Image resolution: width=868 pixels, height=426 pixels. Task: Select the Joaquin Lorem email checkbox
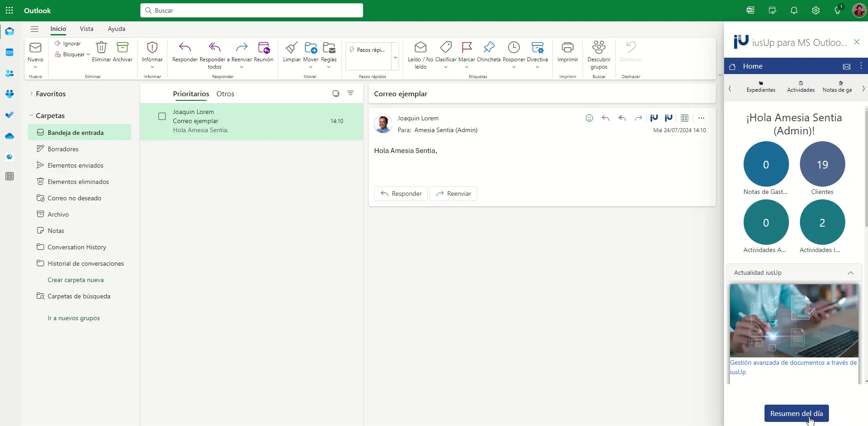point(162,116)
